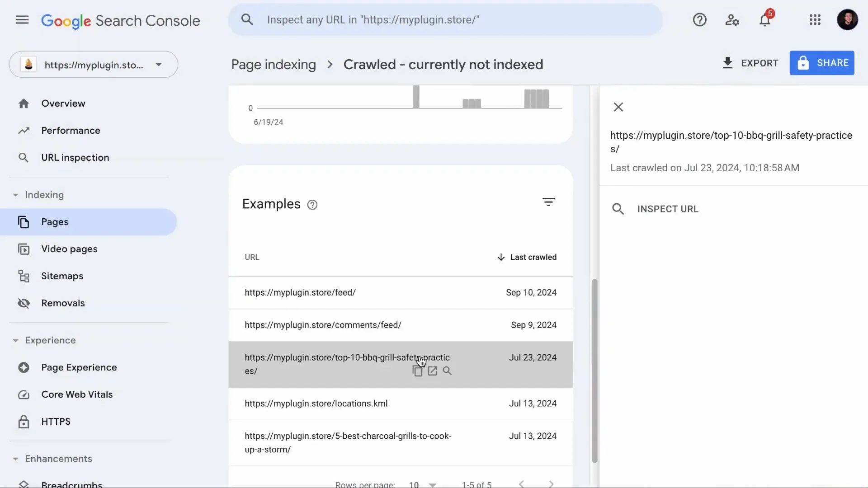This screenshot has width=868, height=488.
Task: Go to the next results page
Action: [551, 484]
